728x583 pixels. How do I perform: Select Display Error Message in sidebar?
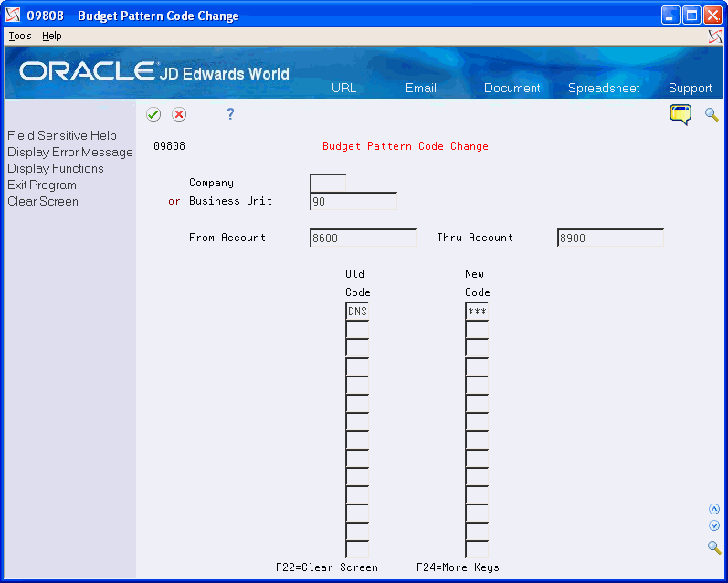[x=70, y=153]
